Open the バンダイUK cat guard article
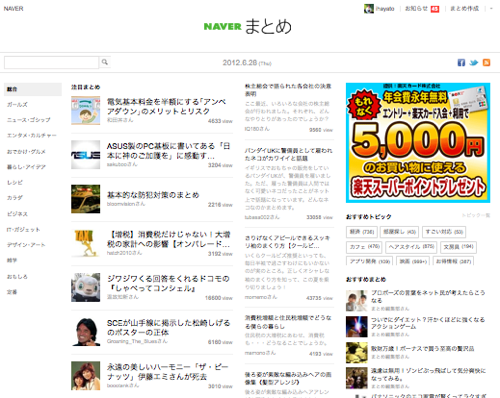The height and width of the screenshot is (398, 500). click(x=289, y=154)
